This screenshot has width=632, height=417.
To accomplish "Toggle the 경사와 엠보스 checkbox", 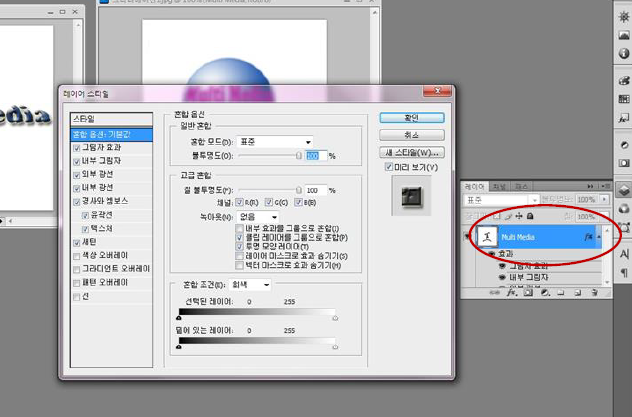I will point(77,201).
